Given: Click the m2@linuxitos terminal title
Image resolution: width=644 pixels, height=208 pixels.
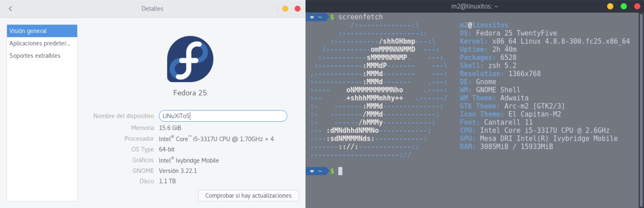Looking at the screenshot, I should tap(475, 6).
